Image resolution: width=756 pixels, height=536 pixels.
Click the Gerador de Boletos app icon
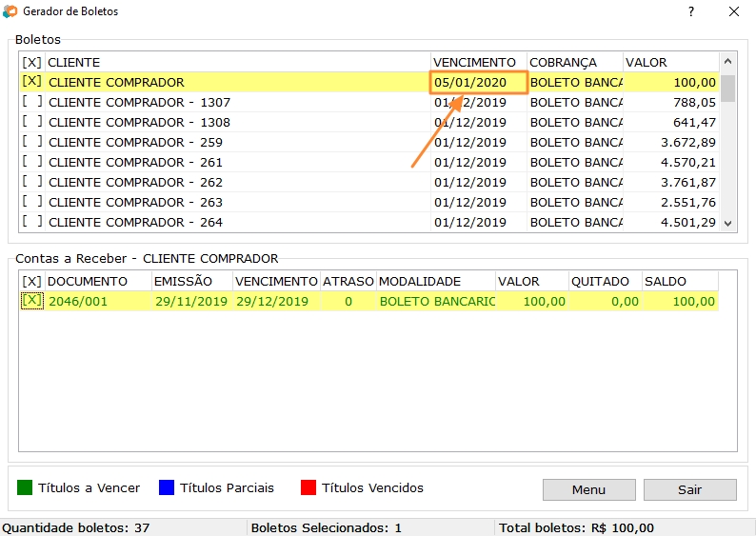click(10, 11)
